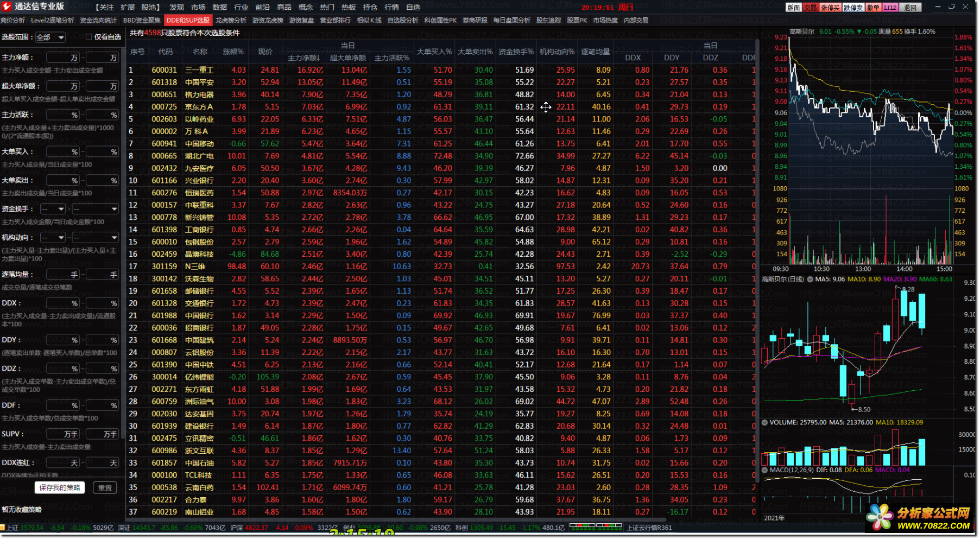The height and width of the screenshot is (539, 980).
Task: Click the 退回 button
Action: 911,8
